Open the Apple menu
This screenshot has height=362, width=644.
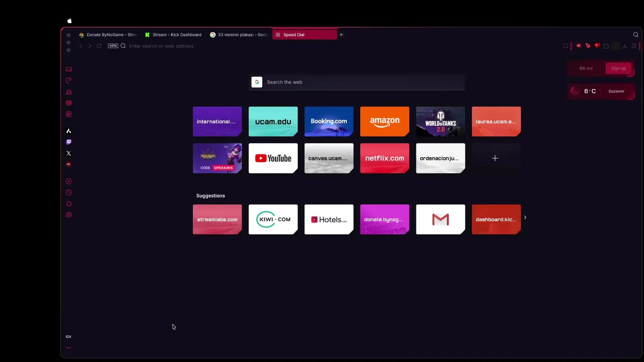point(69,21)
